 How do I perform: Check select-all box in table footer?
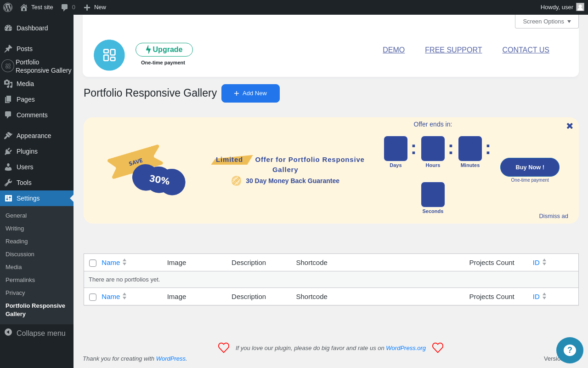(93, 297)
